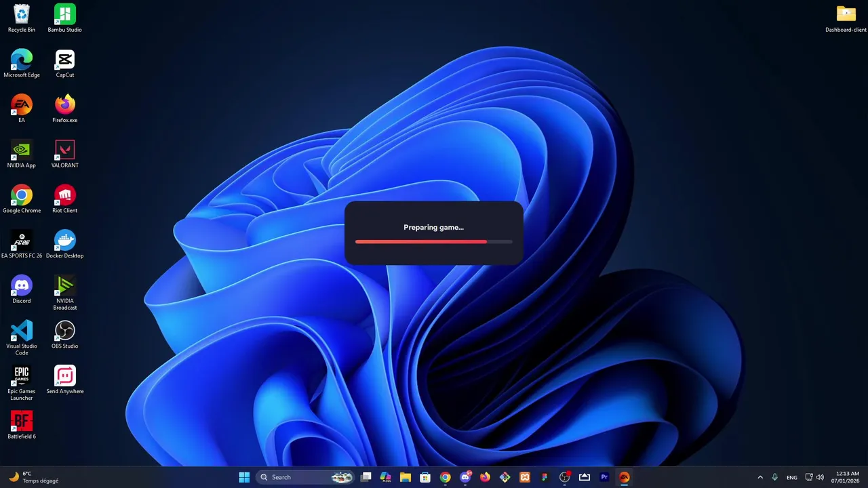
Task: Open the Recycle Bin desktop icon
Action: coord(22,18)
